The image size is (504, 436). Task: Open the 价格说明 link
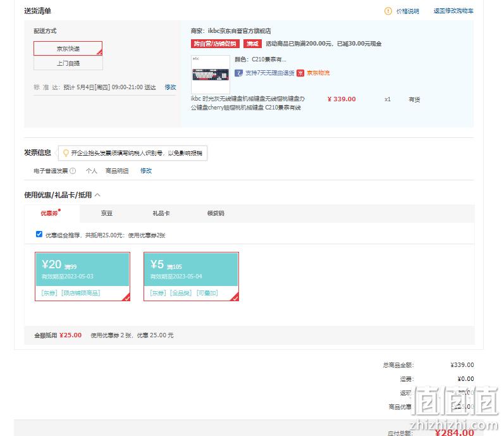click(408, 11)
